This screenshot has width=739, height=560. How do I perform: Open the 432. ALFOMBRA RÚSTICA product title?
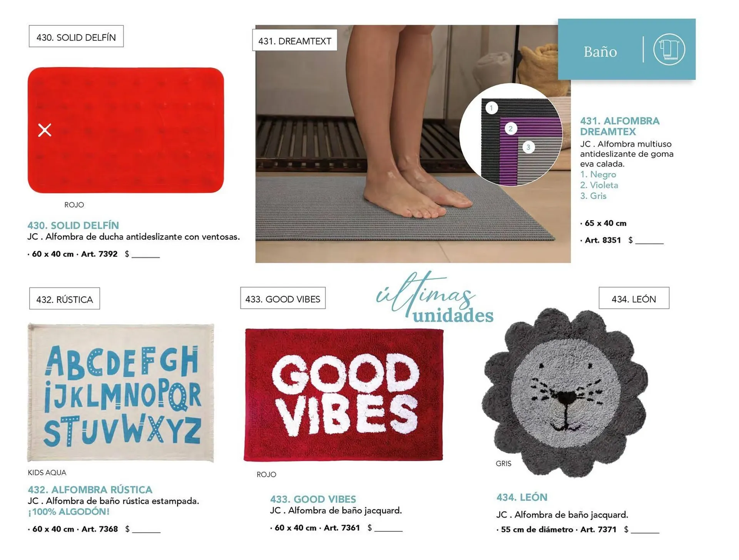(x=90, y=490)
